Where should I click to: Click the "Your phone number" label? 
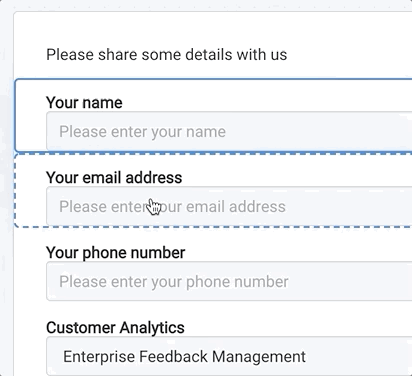tap(115, 252)
